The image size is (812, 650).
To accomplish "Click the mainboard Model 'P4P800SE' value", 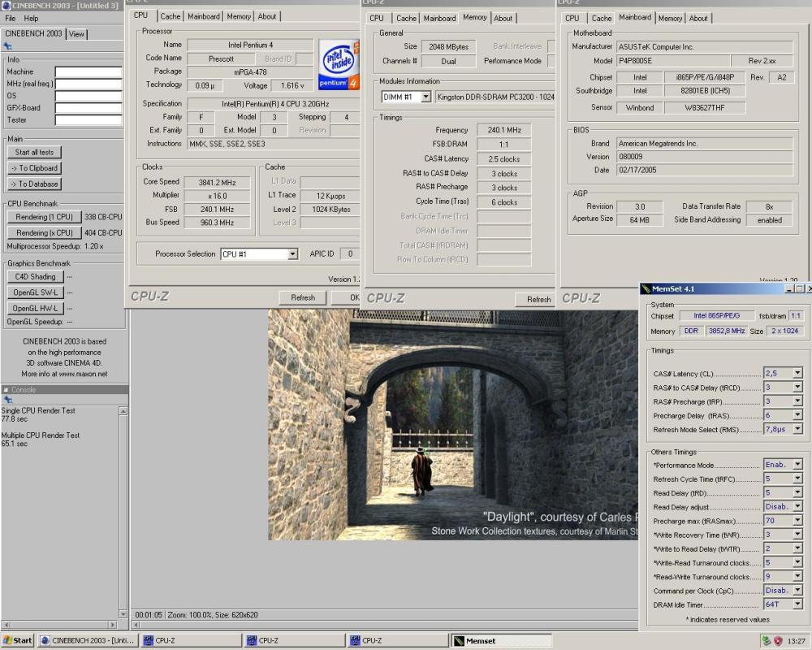I will (x=672, y=61).
